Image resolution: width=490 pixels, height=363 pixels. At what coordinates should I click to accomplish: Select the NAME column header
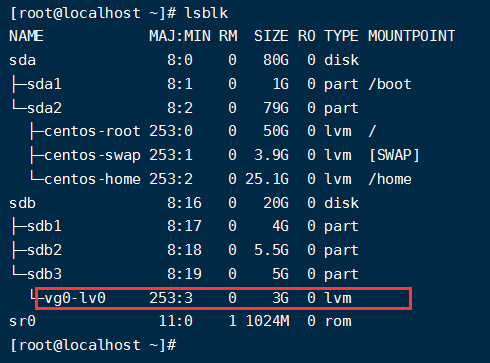point(26,36)
